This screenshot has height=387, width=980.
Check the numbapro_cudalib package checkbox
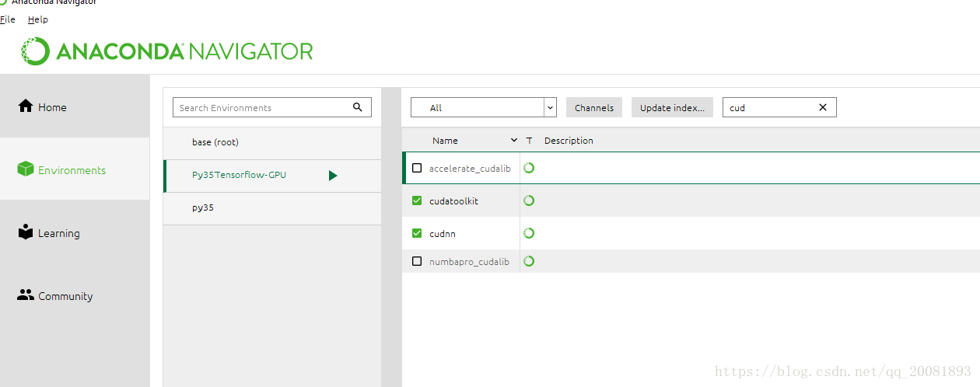pyautogui.click(x=417, y=261)
